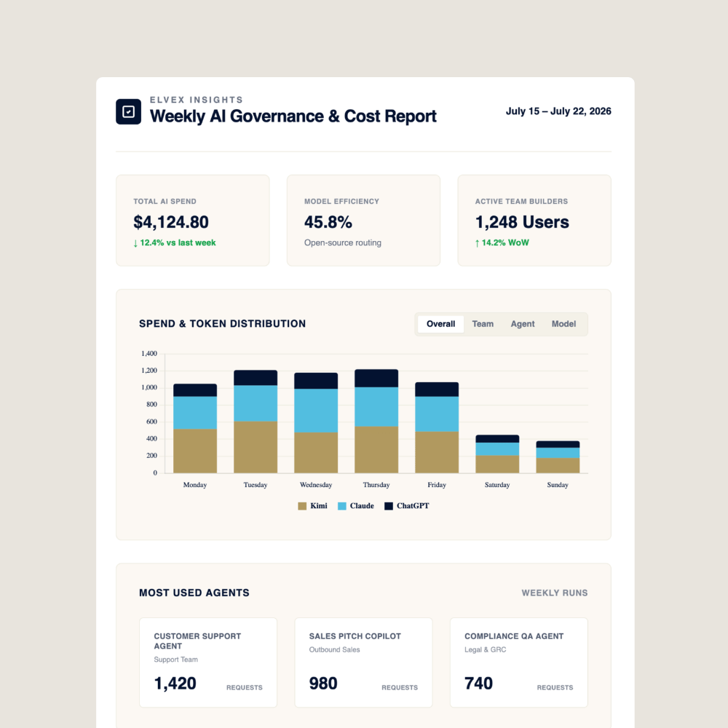The height and width of the screenshot is (728, 728).
Task: Click the Claude legend color swatch
Action: [341, 506]
